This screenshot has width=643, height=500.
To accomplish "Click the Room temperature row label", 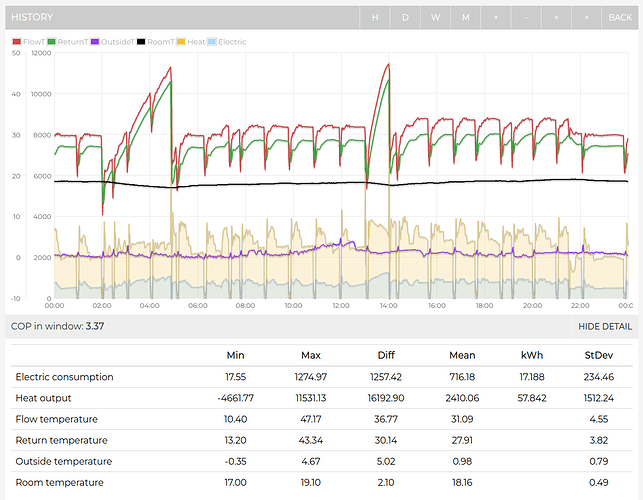I will pos(59,482).
